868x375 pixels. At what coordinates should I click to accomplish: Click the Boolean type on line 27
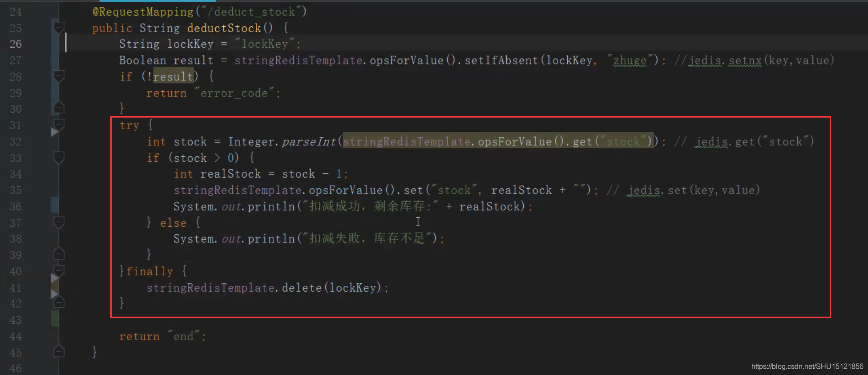point(143,60)
